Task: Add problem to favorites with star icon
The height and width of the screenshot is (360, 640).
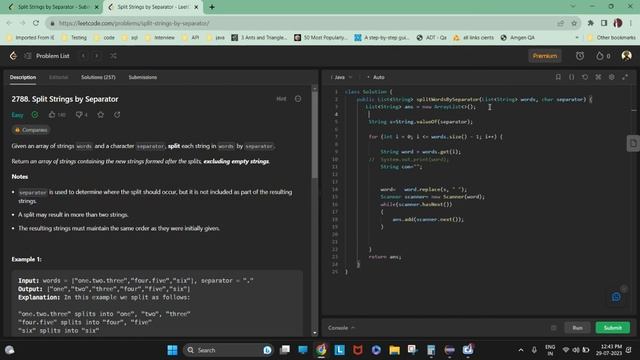Action: pos(100,115)
